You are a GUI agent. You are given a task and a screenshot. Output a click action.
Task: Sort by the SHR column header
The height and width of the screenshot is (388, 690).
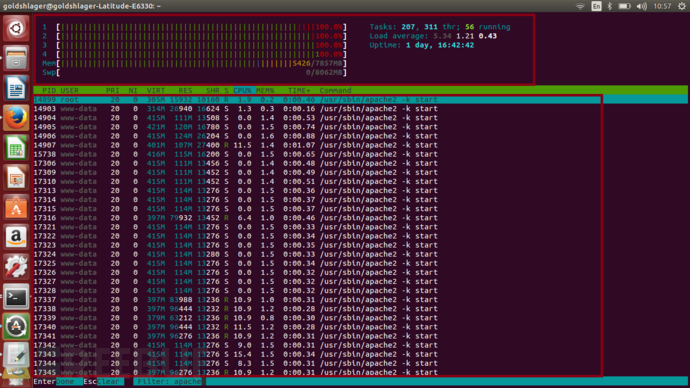pyautogui.click(x=213, y=90)
